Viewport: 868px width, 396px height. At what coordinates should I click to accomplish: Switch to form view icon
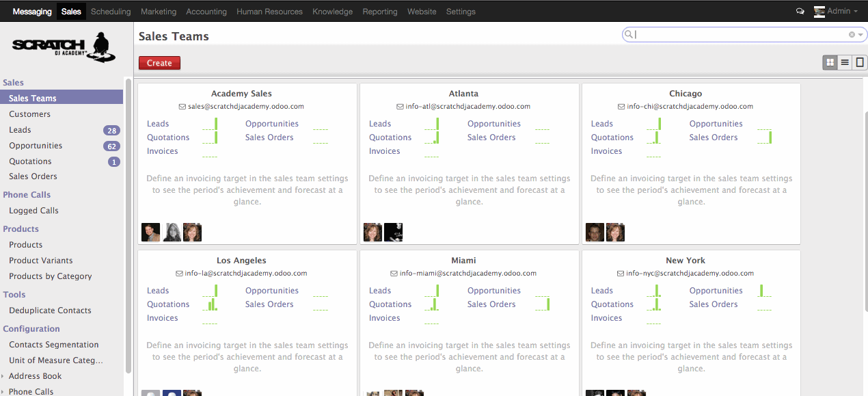(860, 62)
